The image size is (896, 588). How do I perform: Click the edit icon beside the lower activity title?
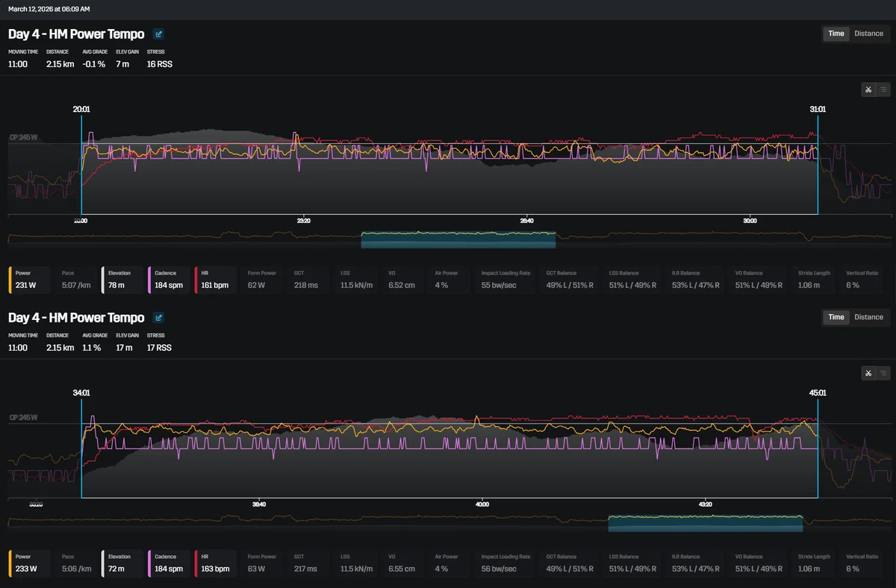coord(158,317)
